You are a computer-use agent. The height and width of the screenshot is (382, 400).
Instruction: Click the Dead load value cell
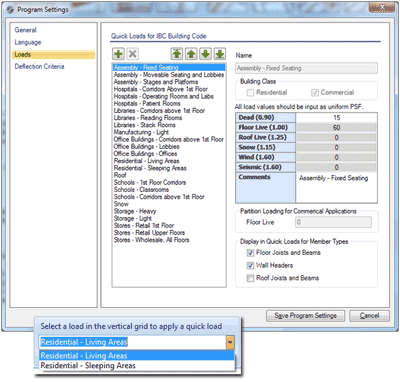tap(336, 118)
